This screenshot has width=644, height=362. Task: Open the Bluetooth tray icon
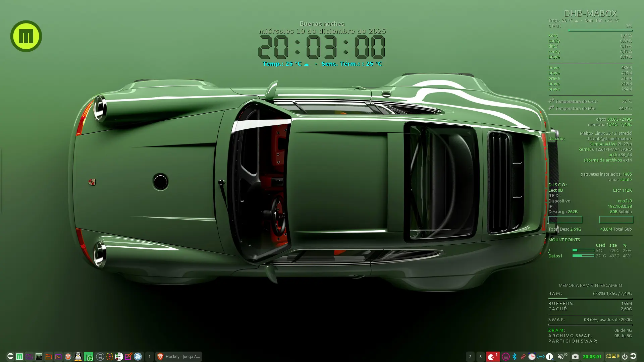(x=515, y=357)
